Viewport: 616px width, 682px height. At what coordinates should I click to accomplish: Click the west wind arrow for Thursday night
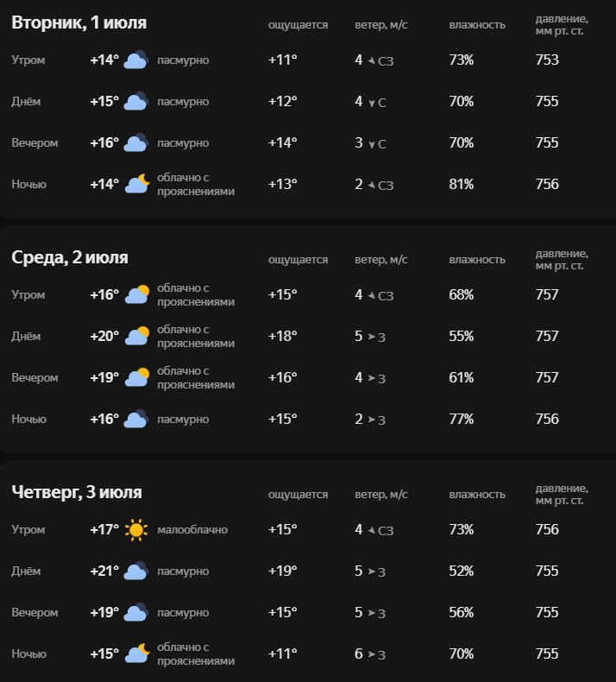pos(372,654)
